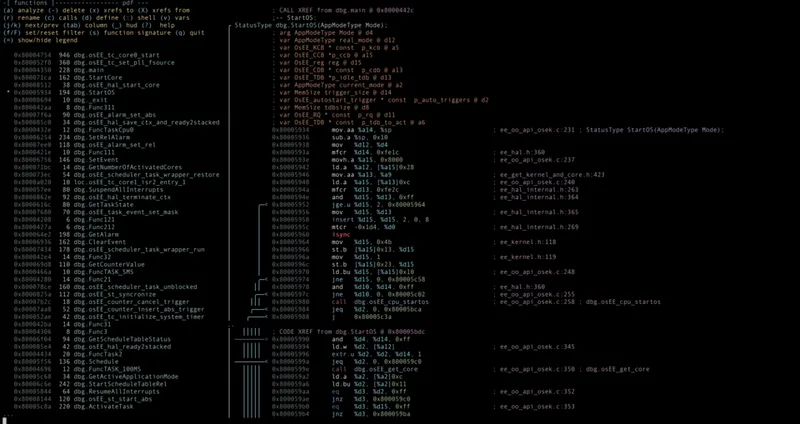
Task: Select dbg.osEE_tc_initialize_system_timer function row
Action: 109,317
